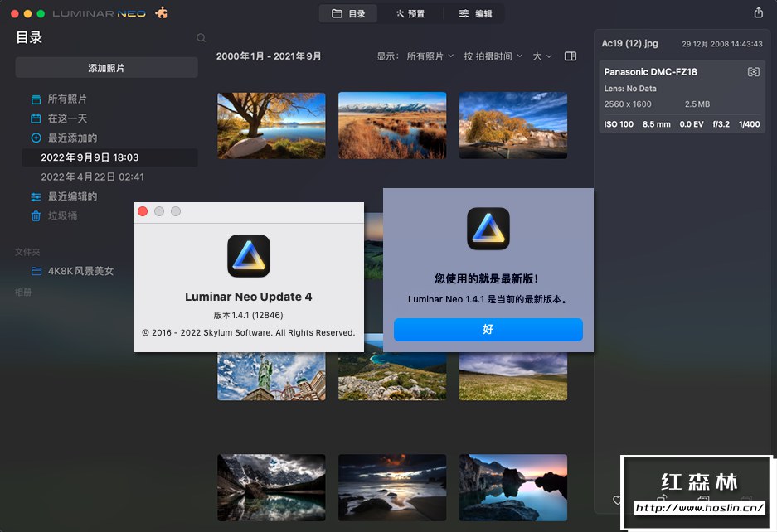The width and height of the screenshot is (777, 532).
Task: Select 最近编辑的 in the sidebar
Action: (72, 196)
